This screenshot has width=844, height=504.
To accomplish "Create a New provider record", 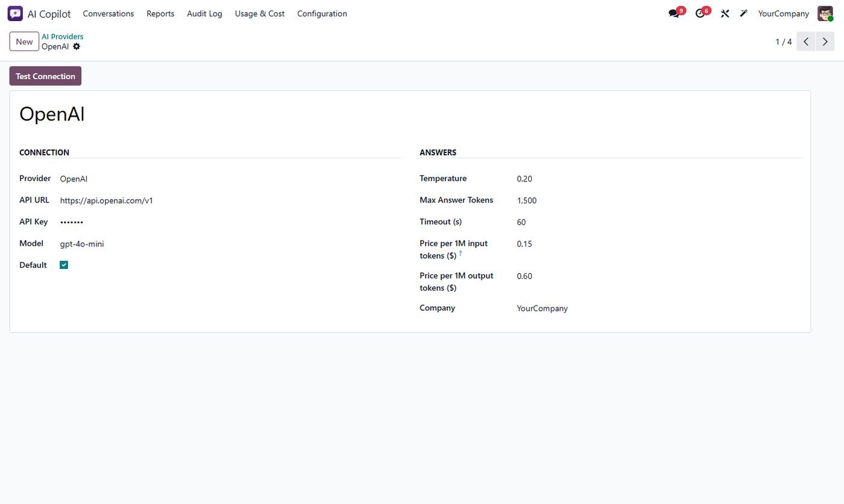I will coord(24,42).
